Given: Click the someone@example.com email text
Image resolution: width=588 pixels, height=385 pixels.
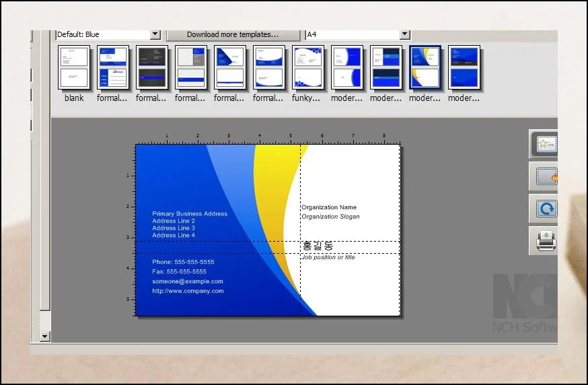Looking at the screenshot, I should click(x=188, y=281).
